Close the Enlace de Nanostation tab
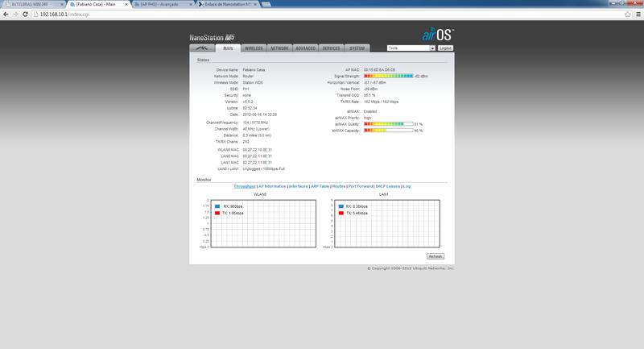Image resolution: width=644 pixels, height=349 pixels. 255,4
